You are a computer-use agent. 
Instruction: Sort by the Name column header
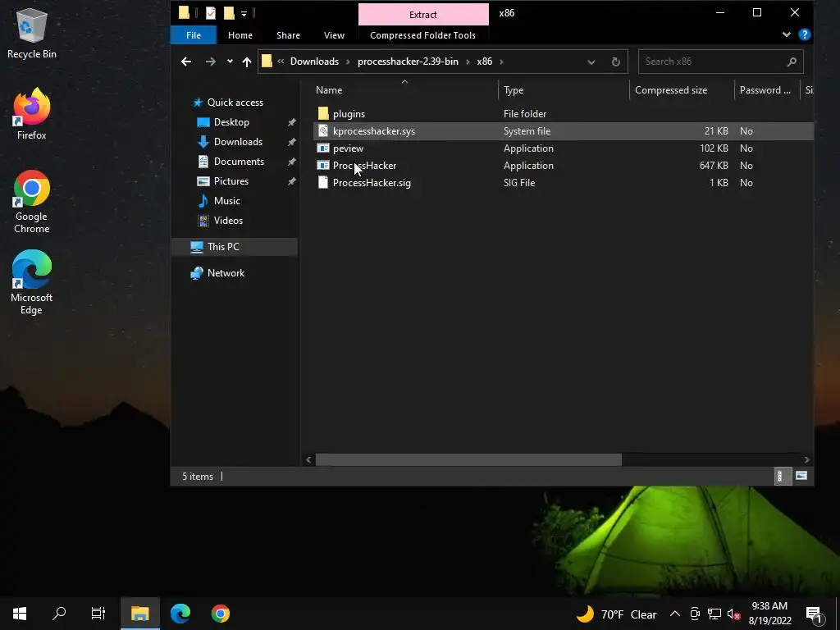(x=404, y=90)
